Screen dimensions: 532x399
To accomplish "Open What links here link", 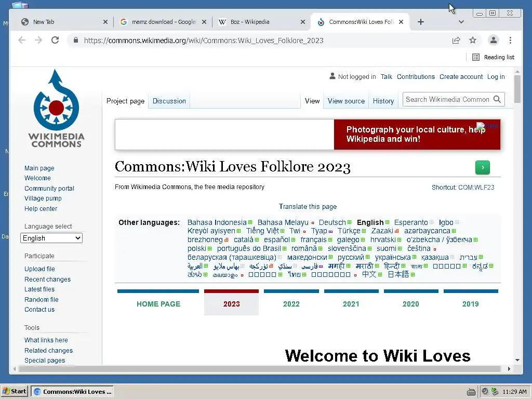I will point(46,340).
